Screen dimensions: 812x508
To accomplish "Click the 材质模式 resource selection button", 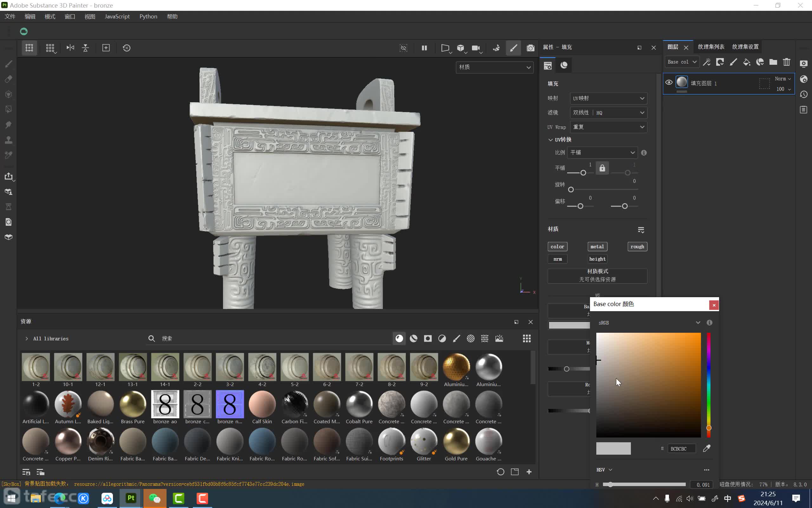I will coord(597,276).
